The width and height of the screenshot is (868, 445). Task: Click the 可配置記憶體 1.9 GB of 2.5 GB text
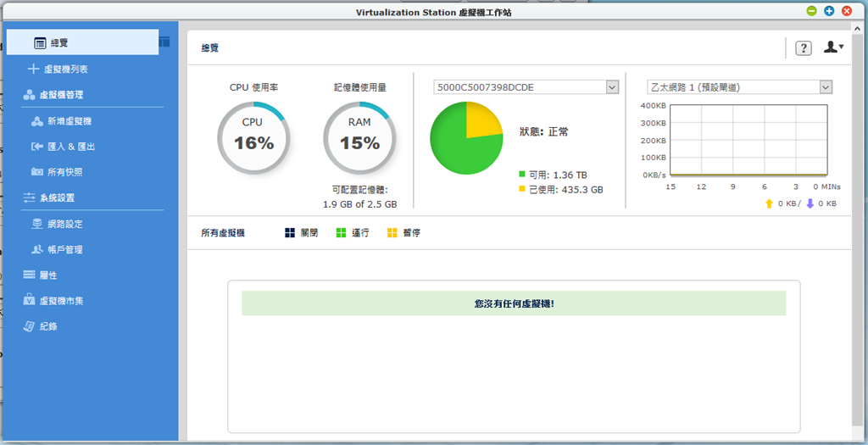pos(359,197)
